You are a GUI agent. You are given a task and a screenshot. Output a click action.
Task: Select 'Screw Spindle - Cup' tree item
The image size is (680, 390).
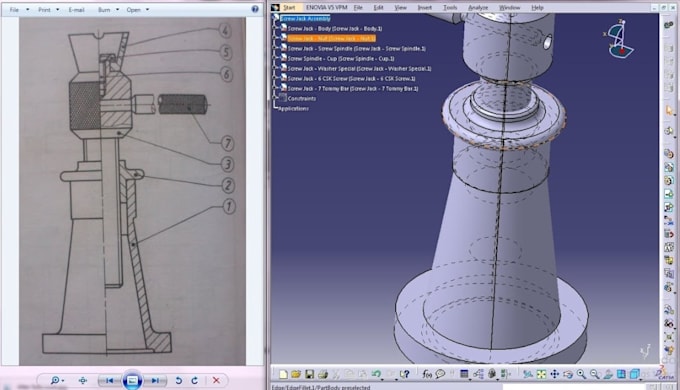(x=341, y=59)
